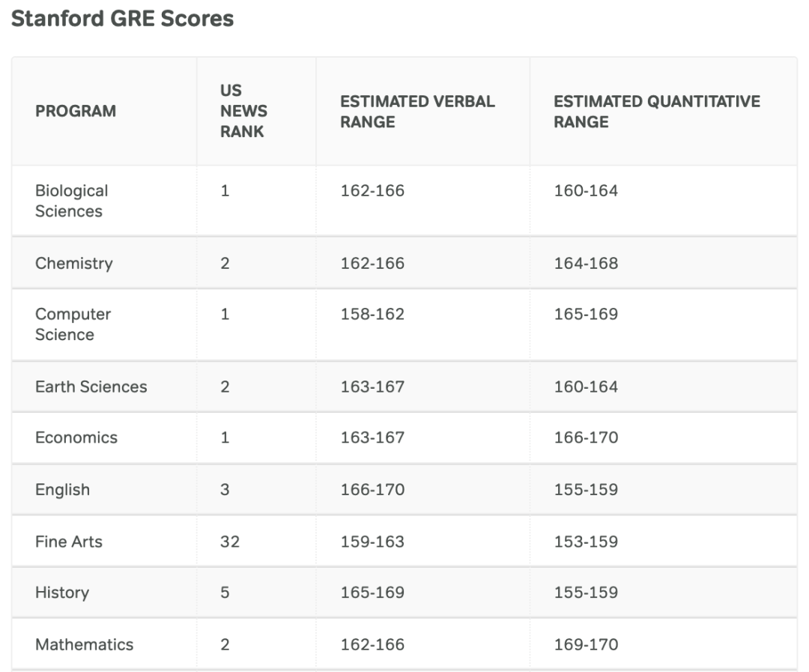
Task: Click the Stanford GRE Scores heading
Action: tap(122, 19)
